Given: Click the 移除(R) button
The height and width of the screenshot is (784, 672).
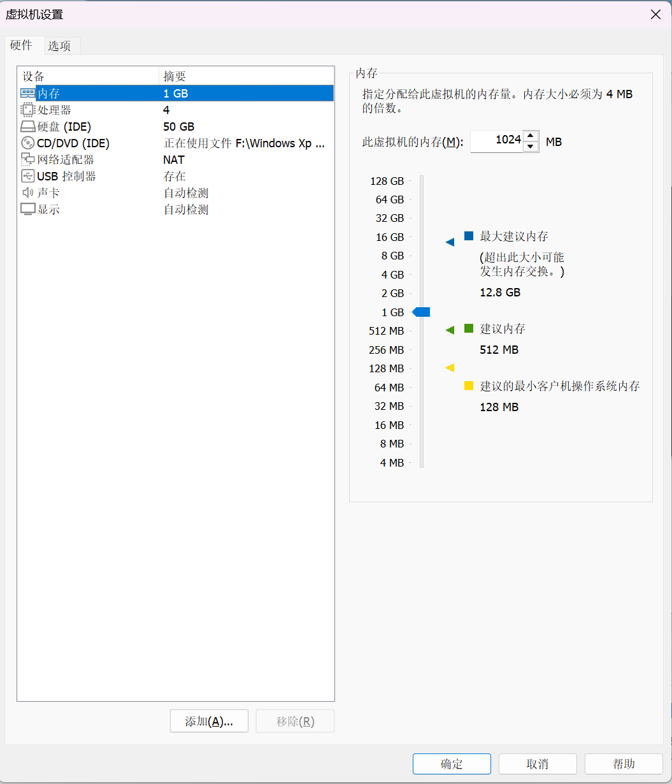Looking at the screenshot, I should [295, 722].
